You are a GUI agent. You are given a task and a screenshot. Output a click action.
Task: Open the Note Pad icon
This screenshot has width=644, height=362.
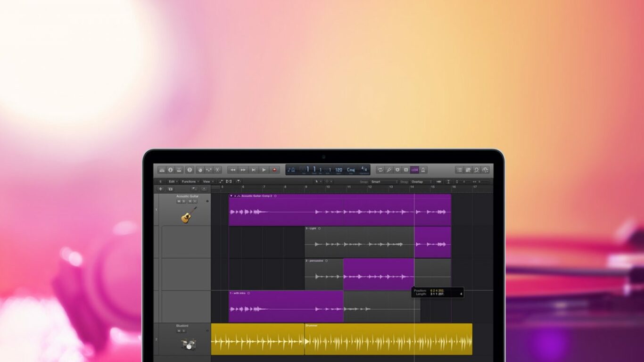[x=468, y=170]
